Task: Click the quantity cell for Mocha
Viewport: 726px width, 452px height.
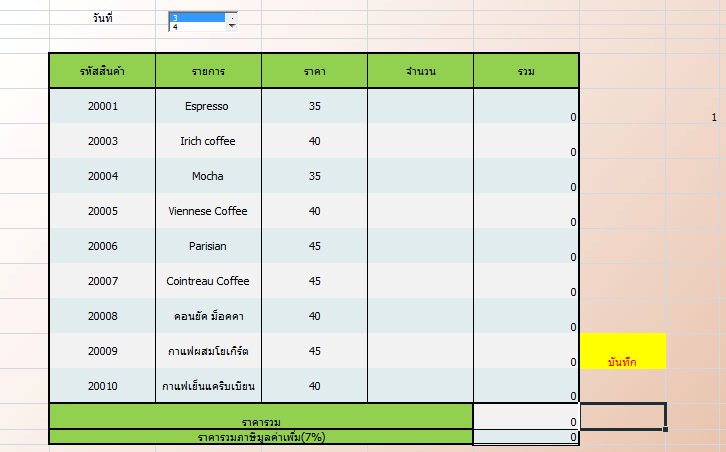Action: (x=420, y=176)
